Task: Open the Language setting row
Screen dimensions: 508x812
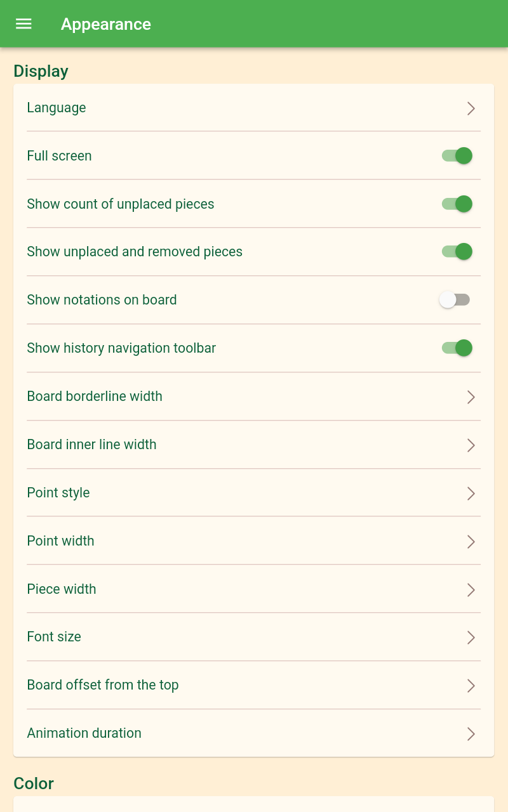Action: tap(241, 108)
